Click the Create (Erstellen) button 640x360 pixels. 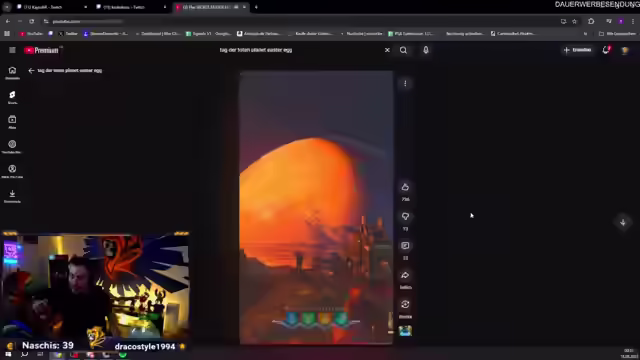[x=578, y=50]
